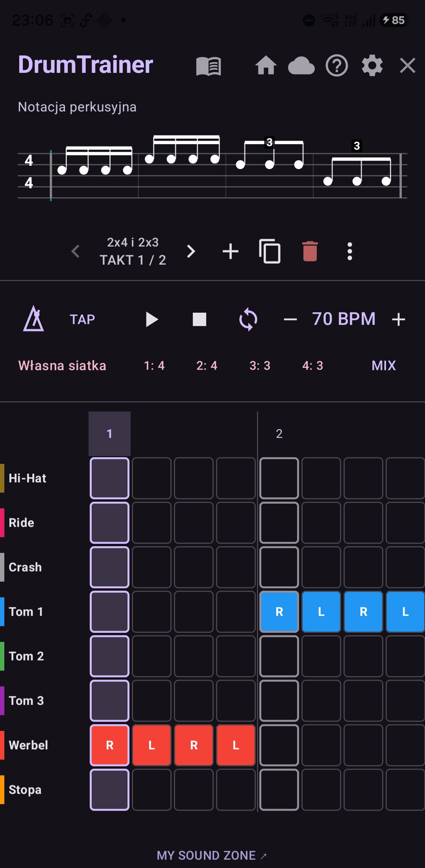Screen dimensions: 425x868
Task: Toggle Stopa cell on beat 1 first step
Action: (109, 790)
